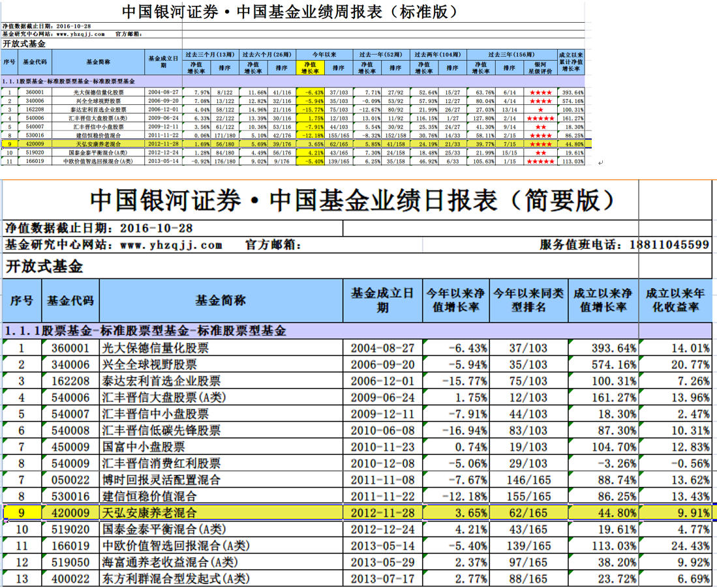Screen dimensions: 717x588
Task: Select the 20.77% annualized return cell
Action: coord(675,364)
